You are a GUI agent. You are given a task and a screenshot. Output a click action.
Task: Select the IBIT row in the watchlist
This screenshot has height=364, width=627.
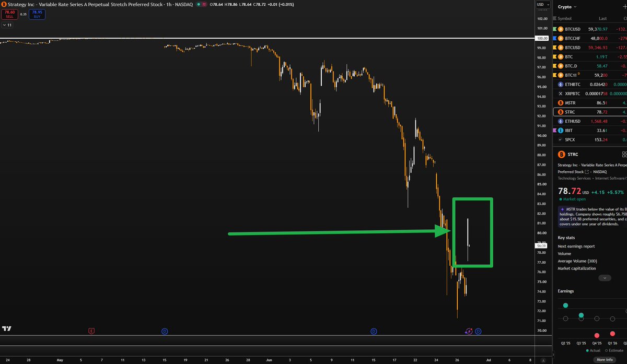[590, 131]
